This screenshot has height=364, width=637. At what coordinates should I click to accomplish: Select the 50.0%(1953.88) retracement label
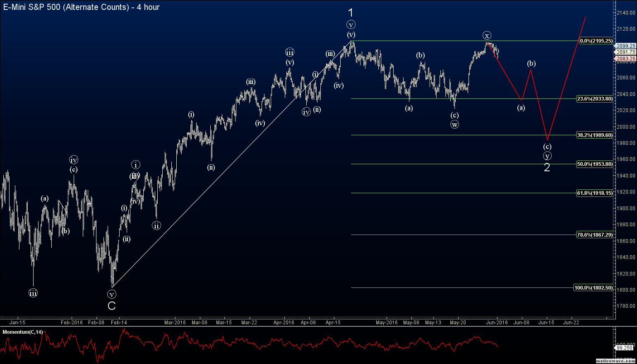594,164
